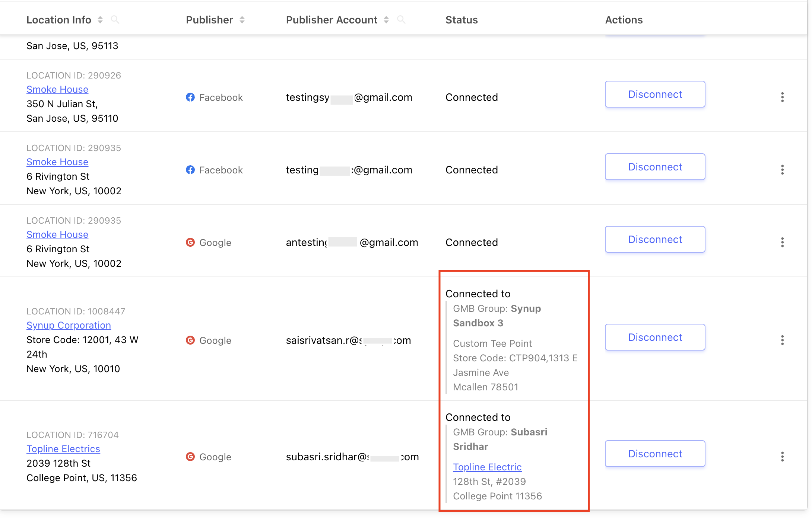Open more options for Facebook row at 6 Rivington St
812x518 pixels.
tap(782, 170)
